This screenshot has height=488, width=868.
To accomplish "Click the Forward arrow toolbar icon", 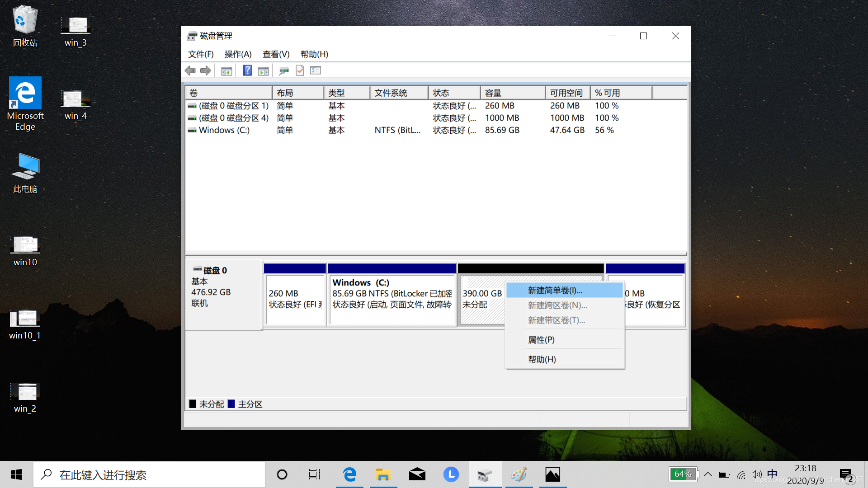I will tap(206, 70).
